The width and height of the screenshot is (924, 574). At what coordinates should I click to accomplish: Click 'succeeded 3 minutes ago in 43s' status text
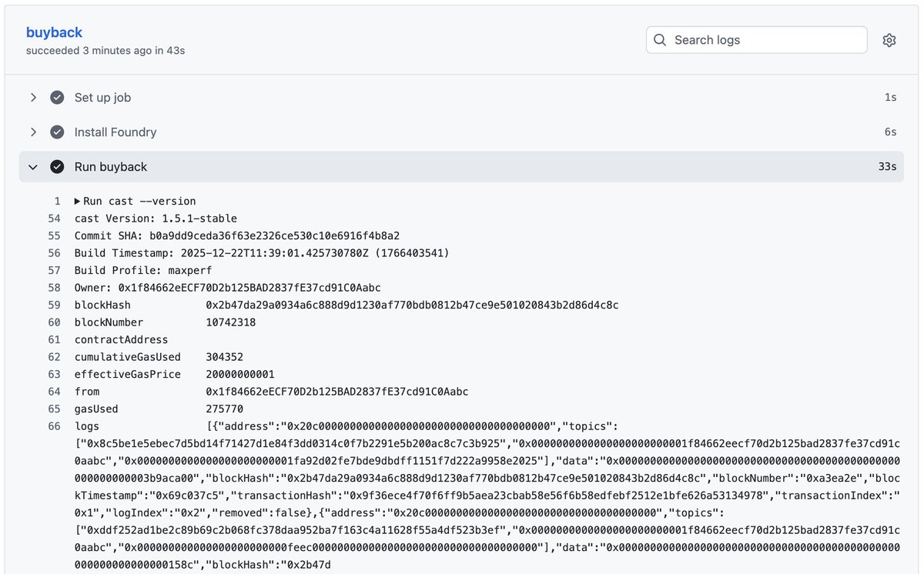105,51
